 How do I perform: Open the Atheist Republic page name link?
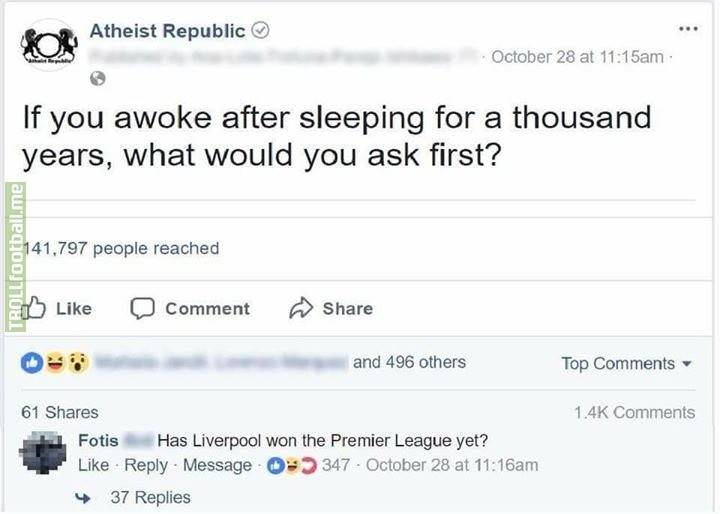click(x=166, y=31)
